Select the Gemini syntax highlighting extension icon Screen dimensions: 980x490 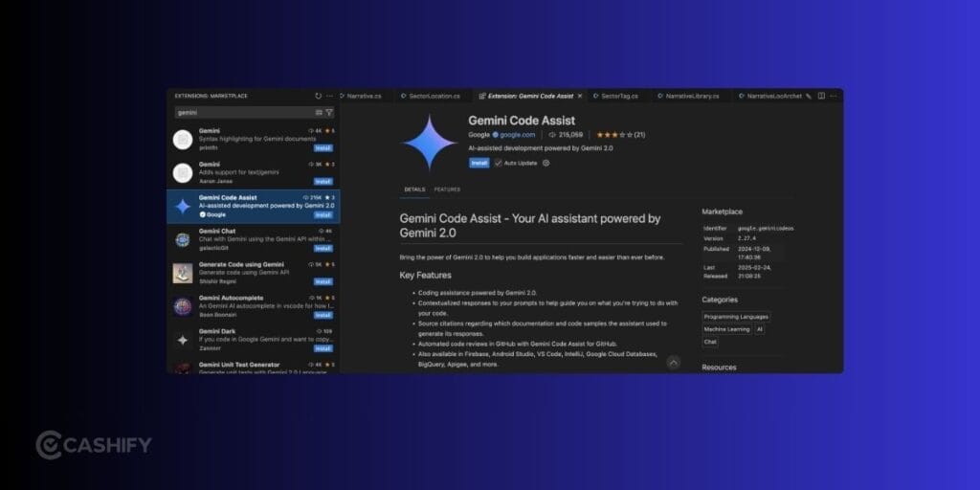pyautogui.click(x=183, y=140)
